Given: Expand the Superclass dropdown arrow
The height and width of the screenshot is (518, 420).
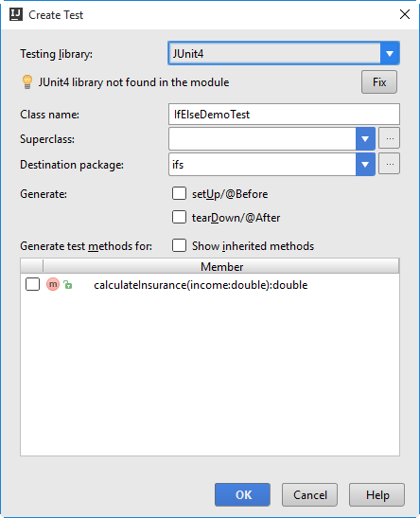Looking at the screenshot, I should click(365, 139).
